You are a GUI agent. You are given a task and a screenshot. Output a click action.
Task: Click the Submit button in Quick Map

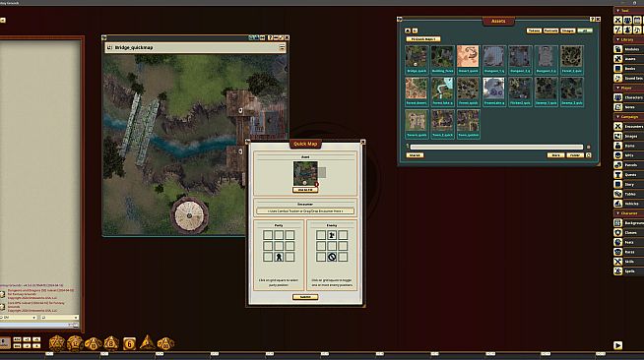(x=305, y=297)
